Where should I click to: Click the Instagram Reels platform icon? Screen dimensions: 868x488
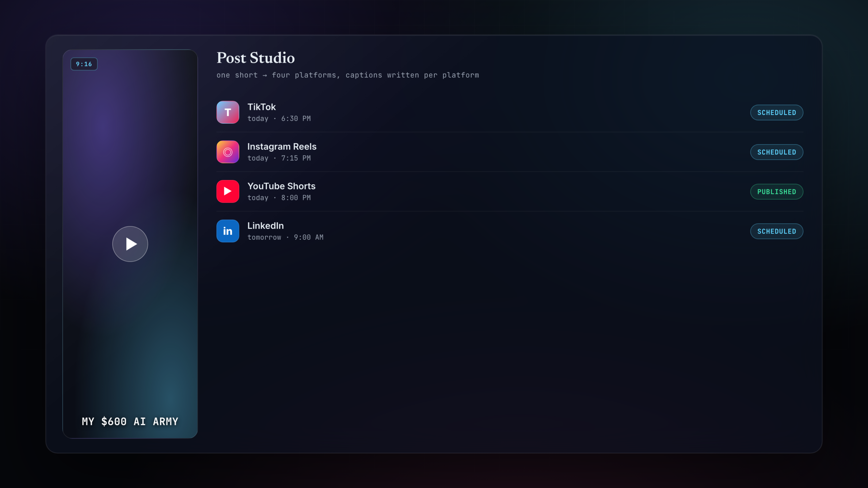(x=228, y=152)
